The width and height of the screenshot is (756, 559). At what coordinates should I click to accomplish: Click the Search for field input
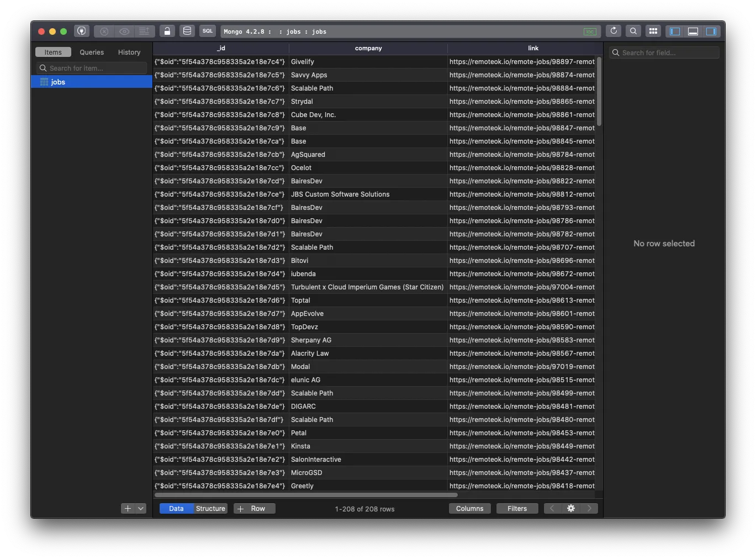click(x=664, y=52)
